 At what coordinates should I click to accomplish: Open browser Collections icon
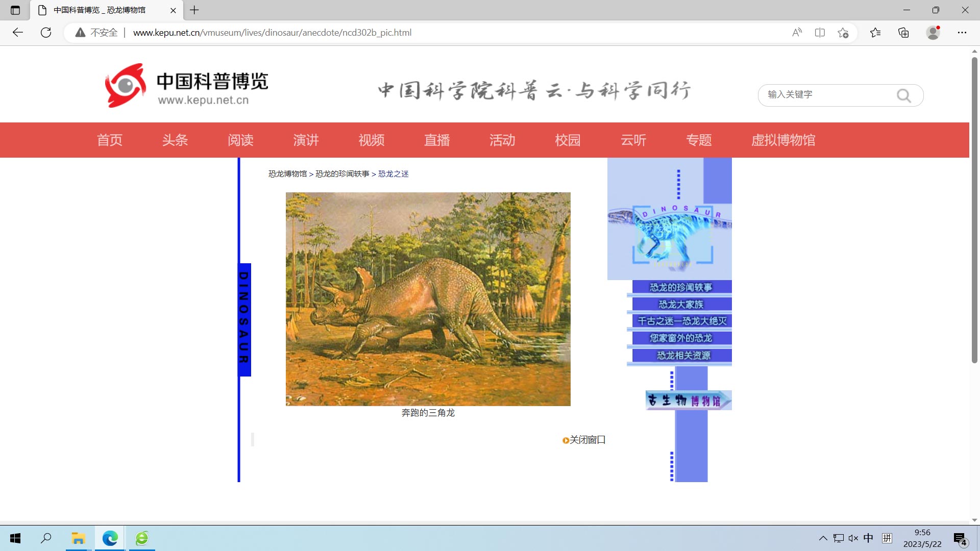click(x=903, y=33)
